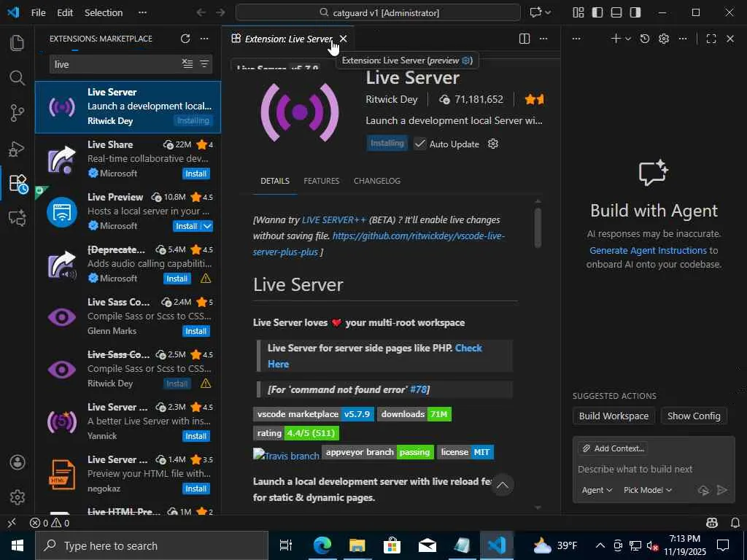Toggle bottom panel visibility

[616, 12]
